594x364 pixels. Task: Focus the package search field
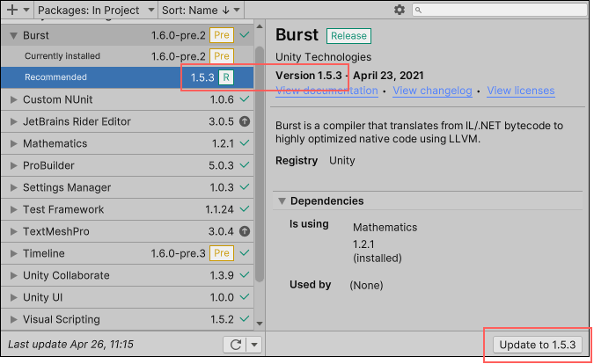[x=500, y=10]
